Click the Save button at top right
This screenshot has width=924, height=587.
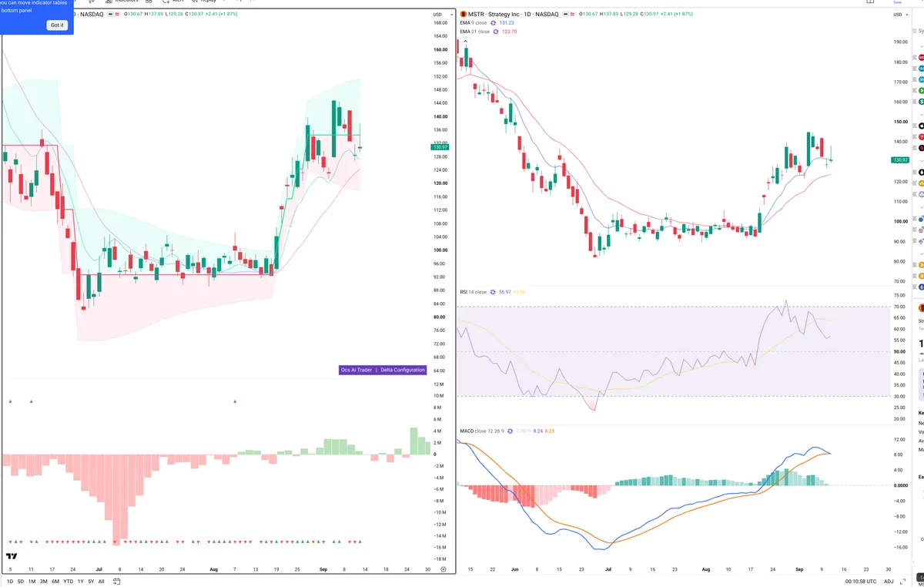pos(897,2)
